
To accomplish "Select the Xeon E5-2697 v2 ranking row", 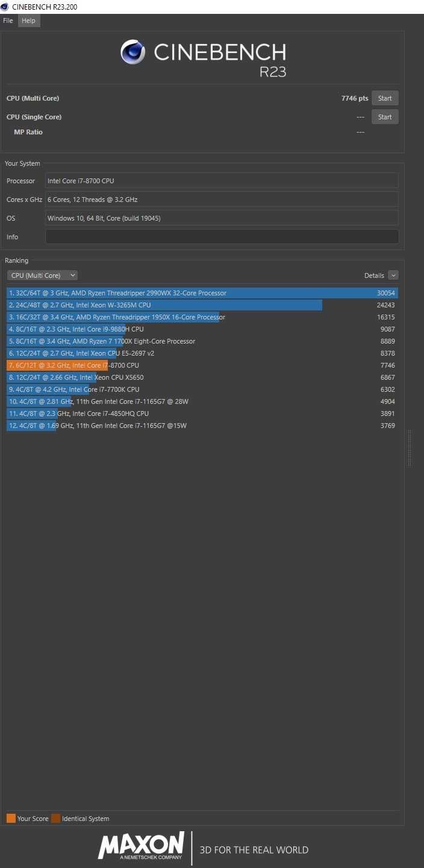I will 202,353.
